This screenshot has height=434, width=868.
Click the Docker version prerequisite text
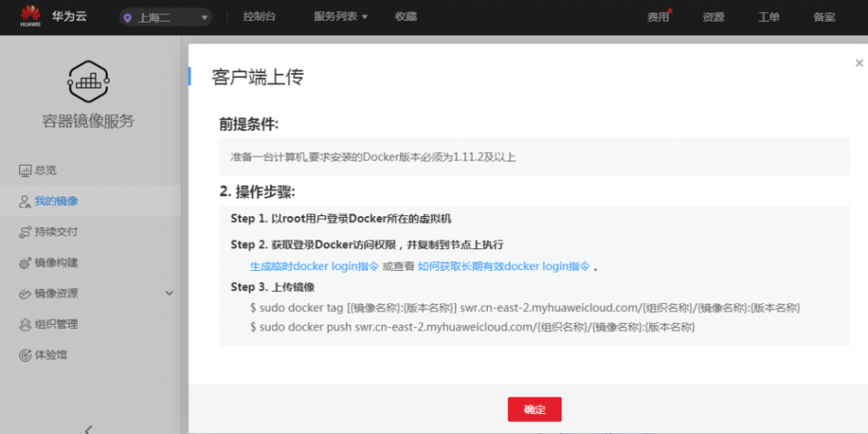coord(373,157)
